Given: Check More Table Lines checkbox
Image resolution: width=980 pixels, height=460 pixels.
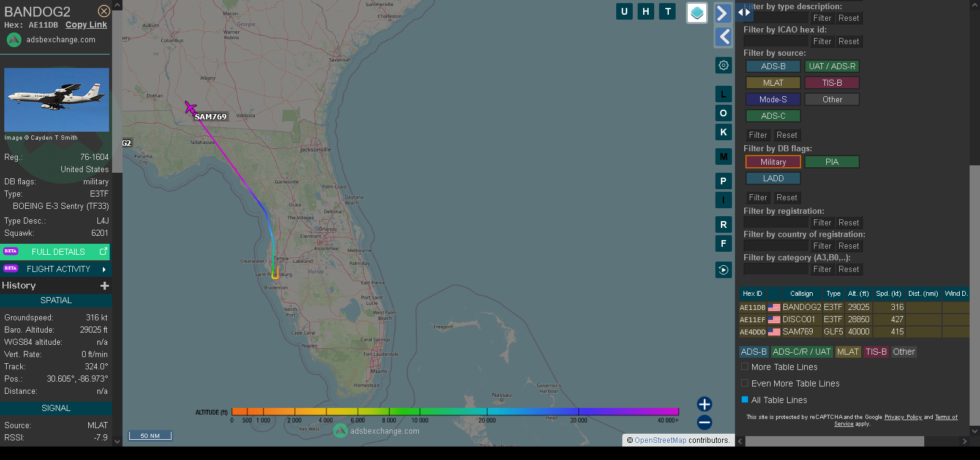Looking at the screenshot, I should click(745, 366).
